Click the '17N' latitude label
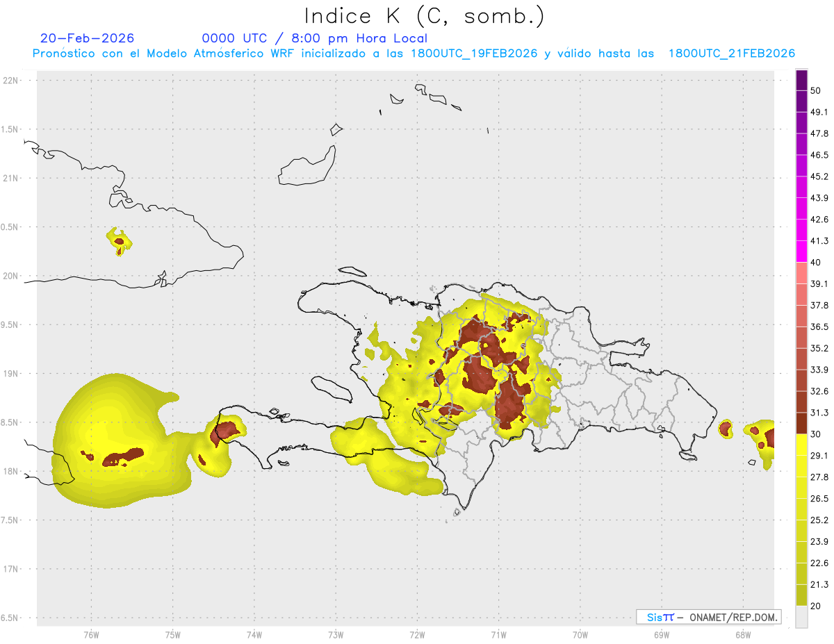The height and width of the screenshot is (644, 834). coord(10,569)
